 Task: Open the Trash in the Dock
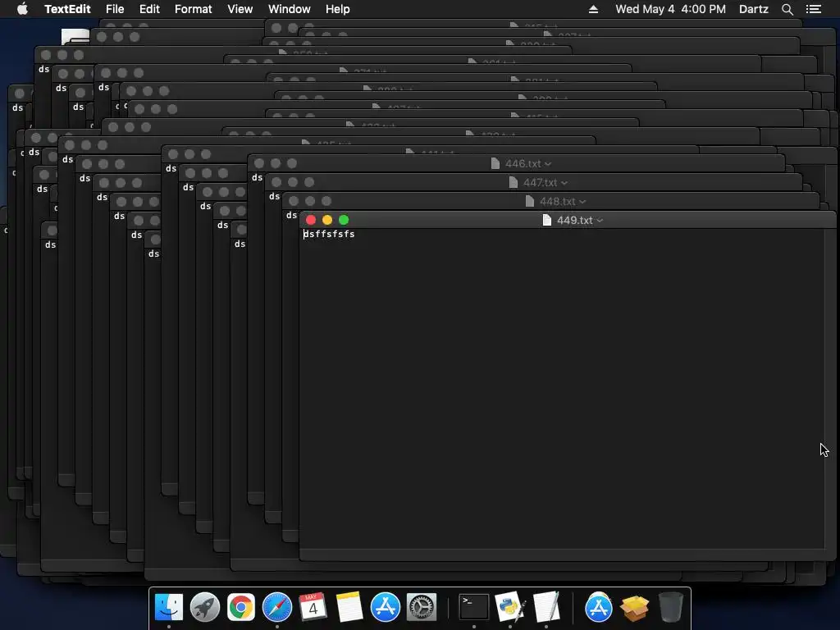(671, 608)
